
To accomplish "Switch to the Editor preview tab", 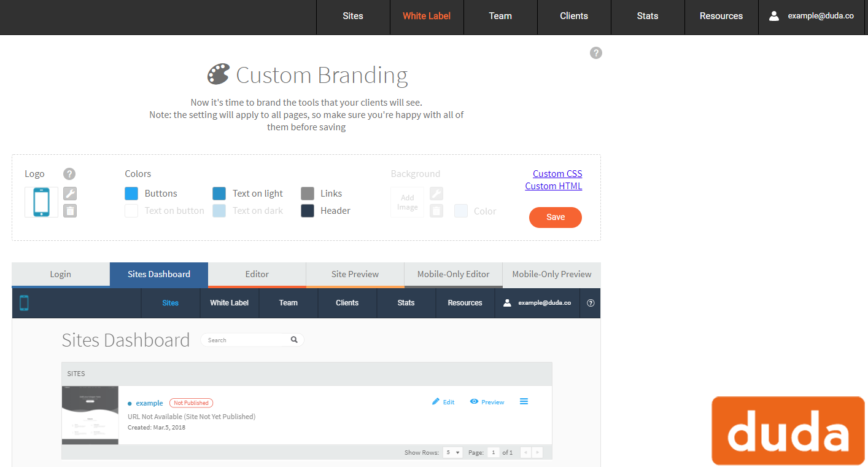I will [257, 275].
